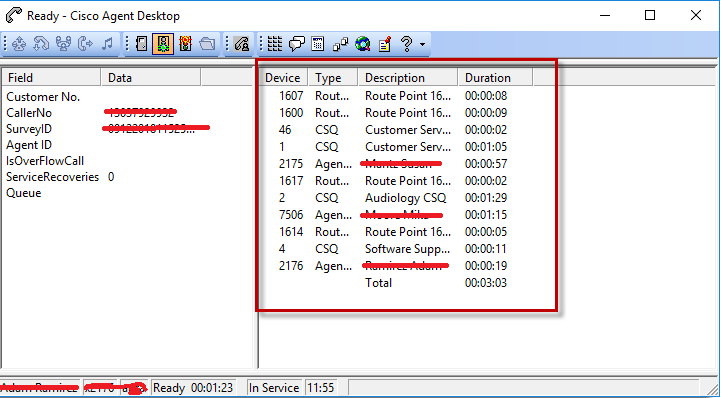The height and width of the screenshot is (398, 721).
Task: Click the Ready 00:01:23 status bar entry
Action: [x=193, y=387]
